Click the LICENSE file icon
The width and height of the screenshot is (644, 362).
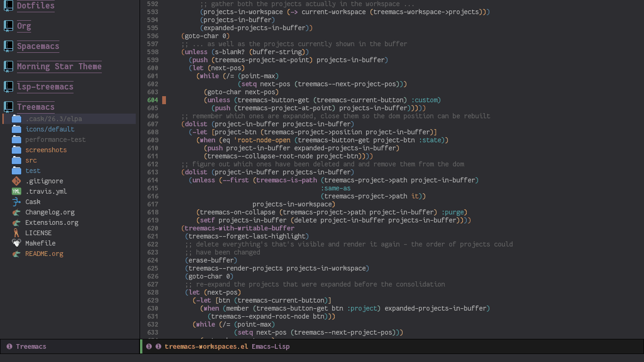(x=16, y=233)
